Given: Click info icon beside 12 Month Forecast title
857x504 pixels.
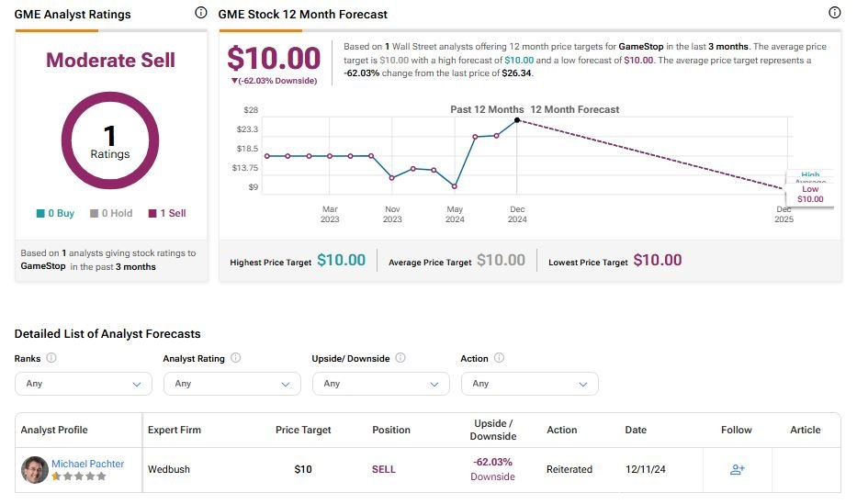Looking at the screenshot, I should click(834, 14).
